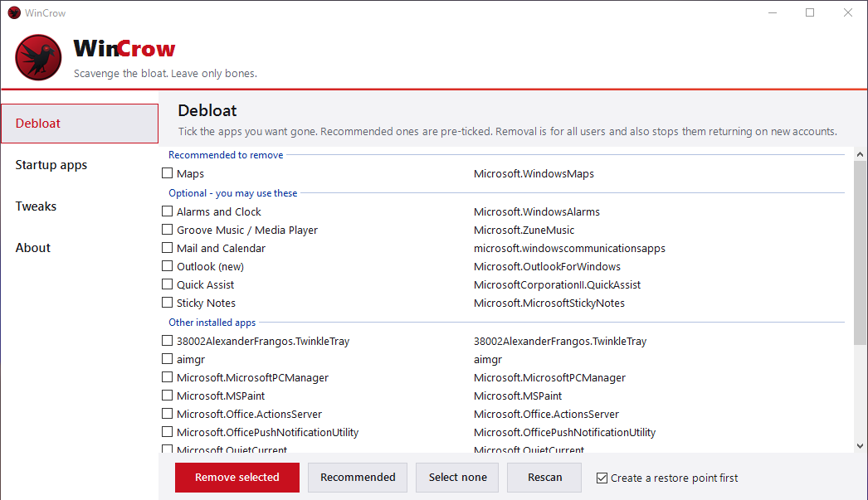The height and width of the screenshot is (500, 868).
Task: Click the app list scrollbar thumb
Action: [860, 254]
